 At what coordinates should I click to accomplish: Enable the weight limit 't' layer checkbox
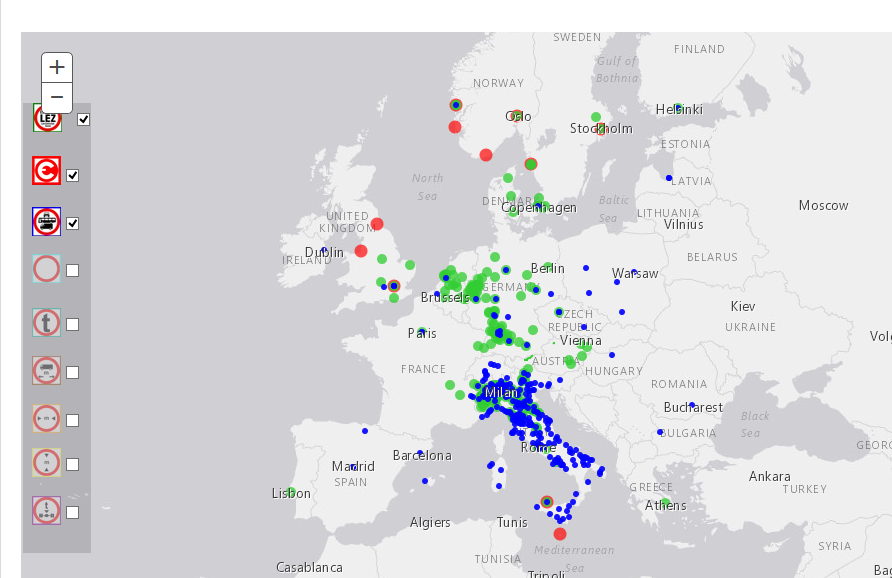point(73,324)
